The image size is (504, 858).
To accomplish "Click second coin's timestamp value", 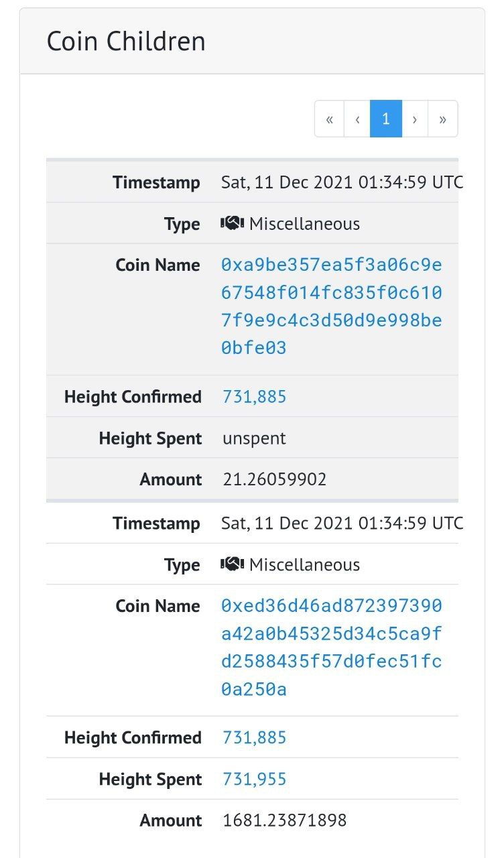I will coord(342,524).
